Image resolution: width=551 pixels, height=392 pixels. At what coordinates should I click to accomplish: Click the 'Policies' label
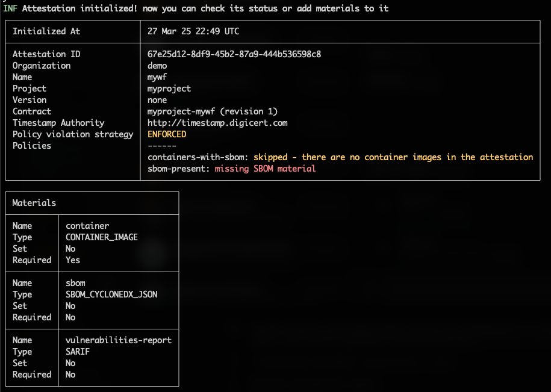[x=32, y=146]
